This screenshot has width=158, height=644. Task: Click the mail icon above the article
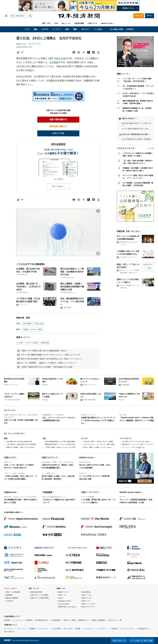79,52
